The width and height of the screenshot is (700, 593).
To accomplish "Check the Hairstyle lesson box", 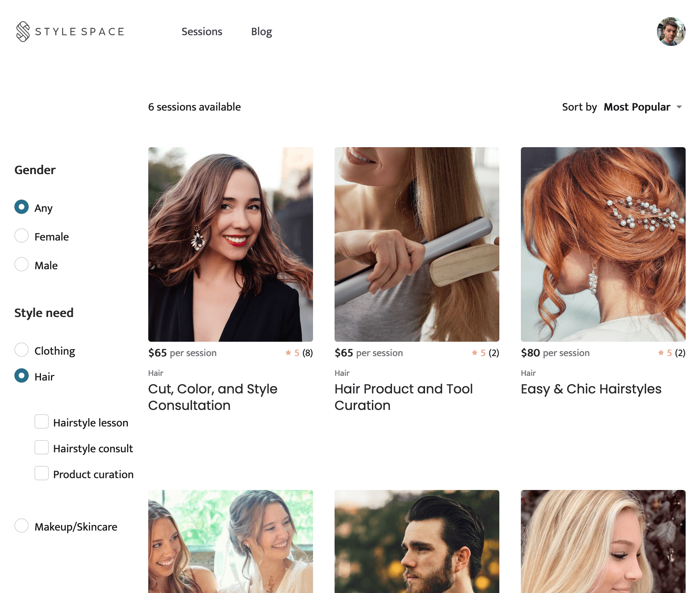I will click(42, 422).
